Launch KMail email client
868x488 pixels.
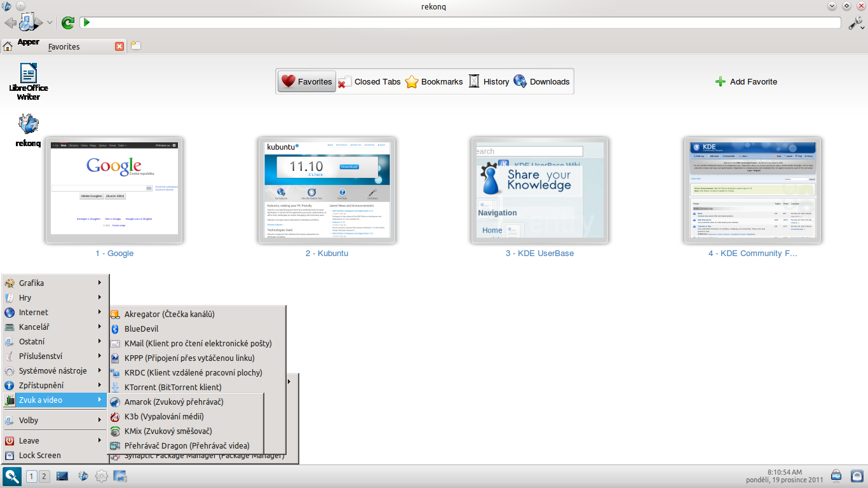click(197, 343)
